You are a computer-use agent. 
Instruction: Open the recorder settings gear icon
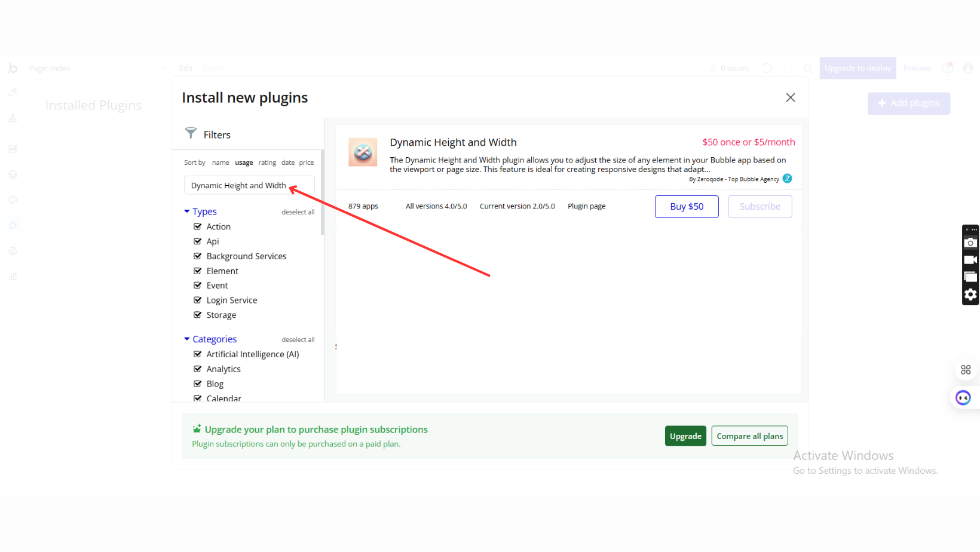[970, 295]
